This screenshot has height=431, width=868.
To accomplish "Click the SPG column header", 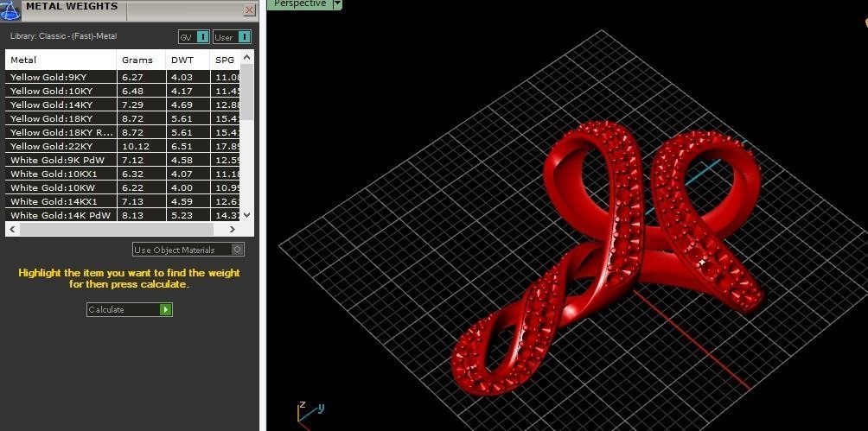I will [226, 60].
